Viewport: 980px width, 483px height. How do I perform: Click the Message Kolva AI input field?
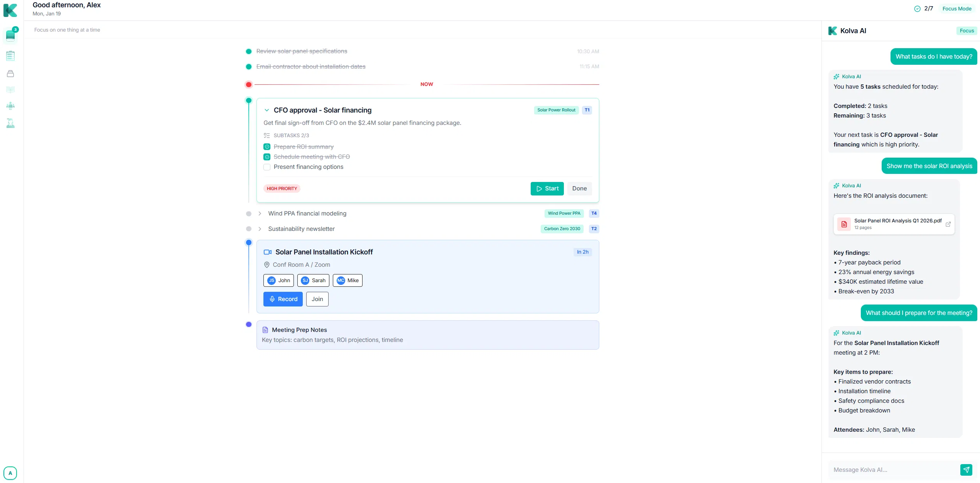895,470
